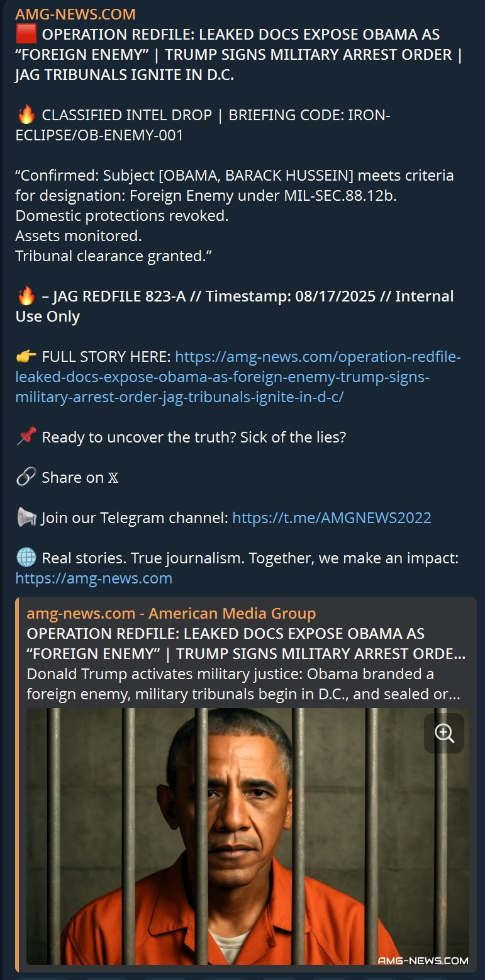Click the bold OPERATION REDFILE headline text

pyautogui.click(x=239, y=55)
